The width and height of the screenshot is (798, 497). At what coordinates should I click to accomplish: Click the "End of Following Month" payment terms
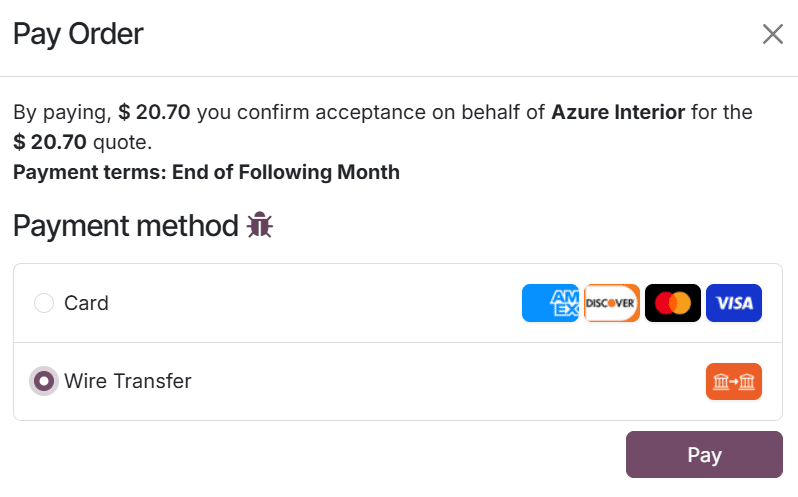tap(286, 172)
